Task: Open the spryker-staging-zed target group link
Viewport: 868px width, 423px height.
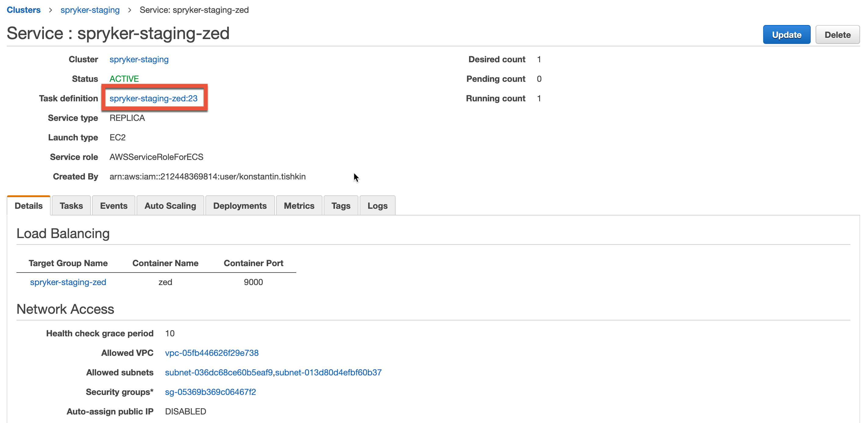Action: (68, 282)
